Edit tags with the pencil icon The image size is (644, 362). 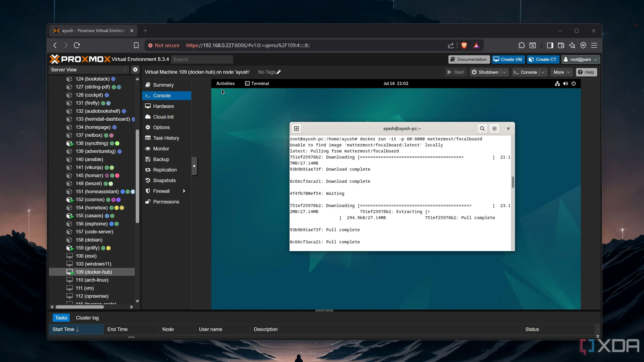[x=279, y=72]
